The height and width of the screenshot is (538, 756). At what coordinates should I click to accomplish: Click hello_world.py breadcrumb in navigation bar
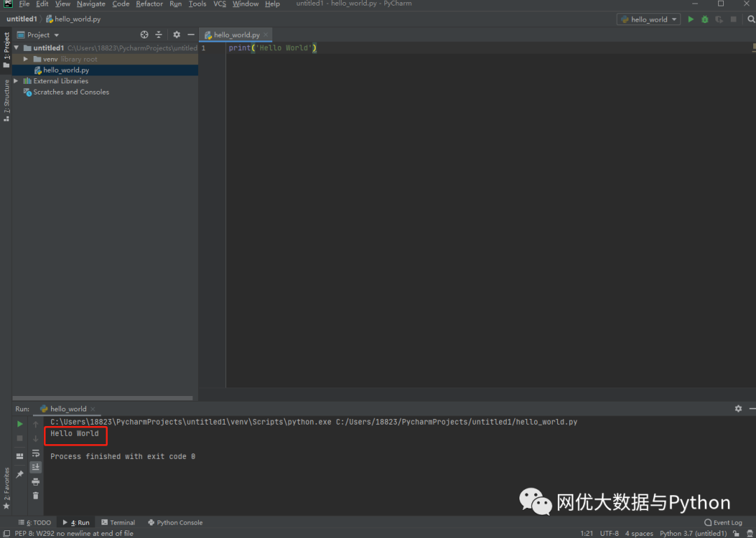73,20
